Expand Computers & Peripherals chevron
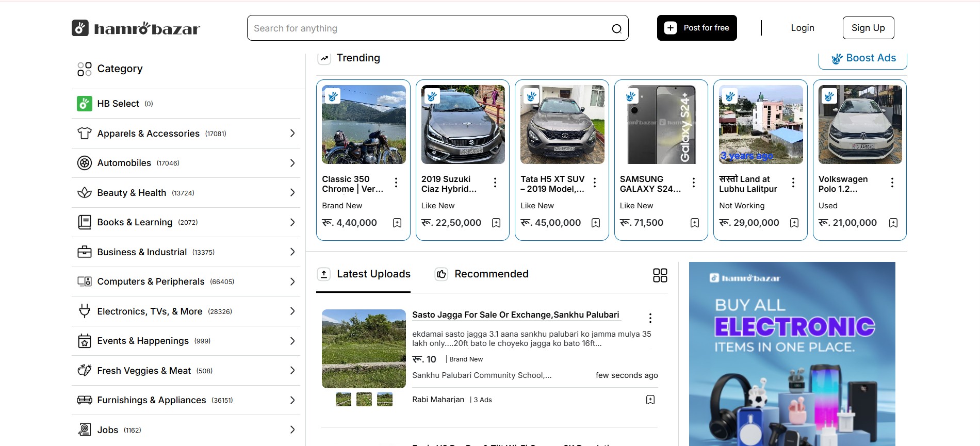Image resolution: width=980 pixels, height=446 pixels. 292,282
